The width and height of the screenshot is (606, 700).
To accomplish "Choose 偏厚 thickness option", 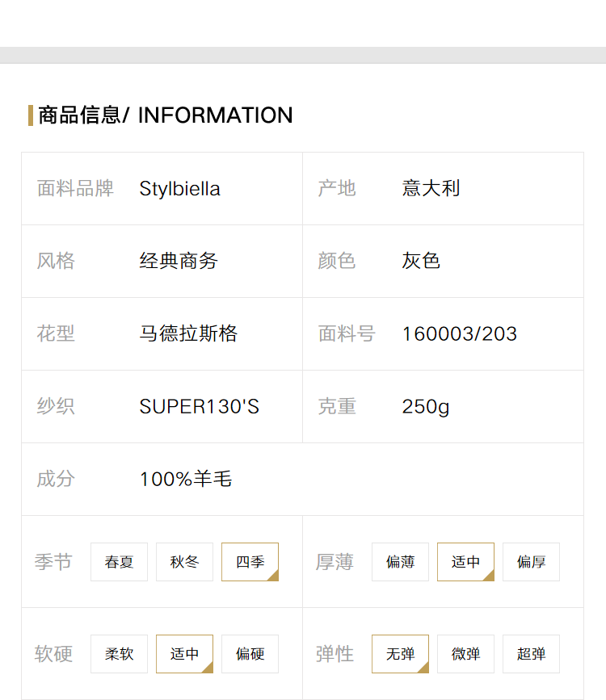I will coord(531,562).
